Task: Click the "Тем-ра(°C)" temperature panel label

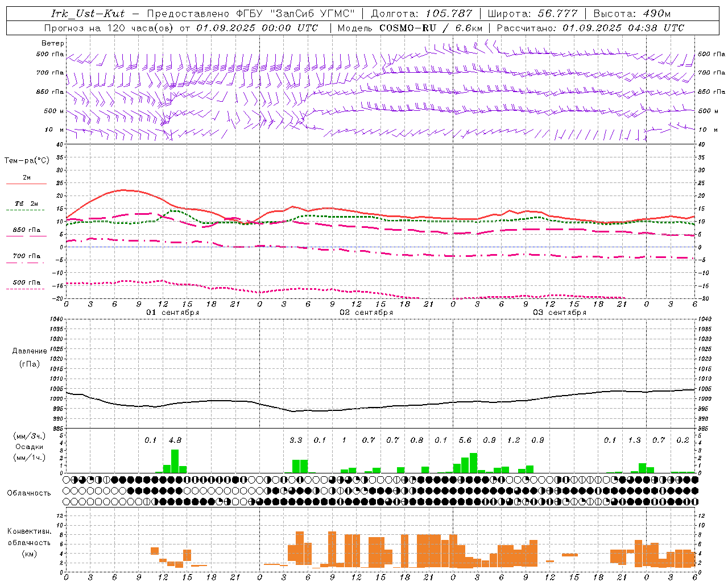Action: [27, 161]
